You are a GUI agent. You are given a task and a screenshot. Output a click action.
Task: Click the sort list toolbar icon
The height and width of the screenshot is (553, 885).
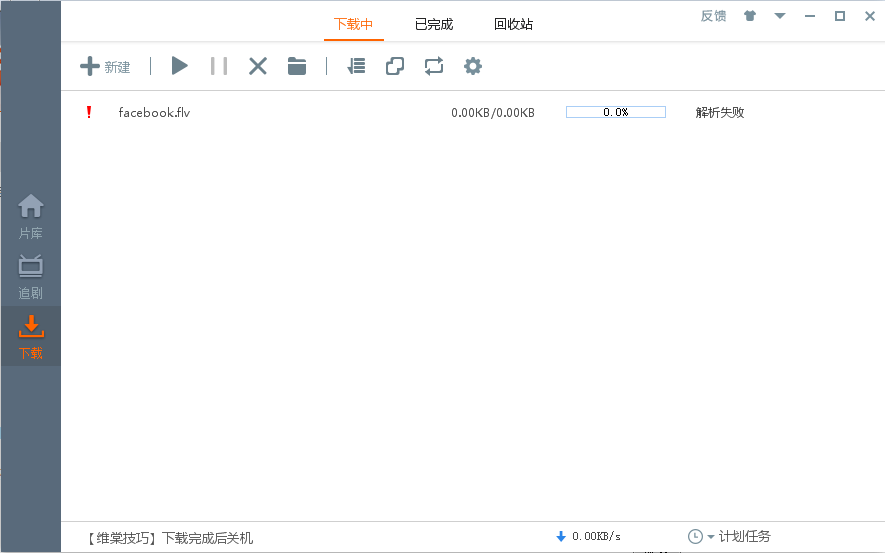(356, 66)
